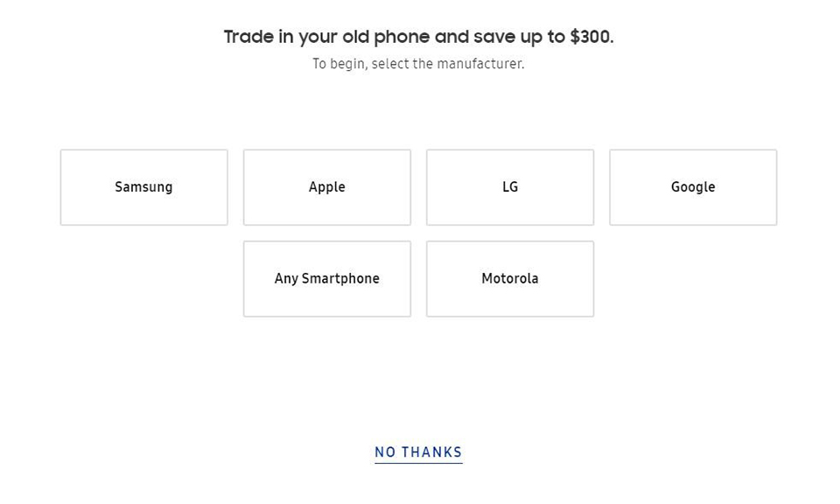This screenshot has height=504, width=840.
Task: Choose the Any Smartphone option
Action: coord(326,279)
